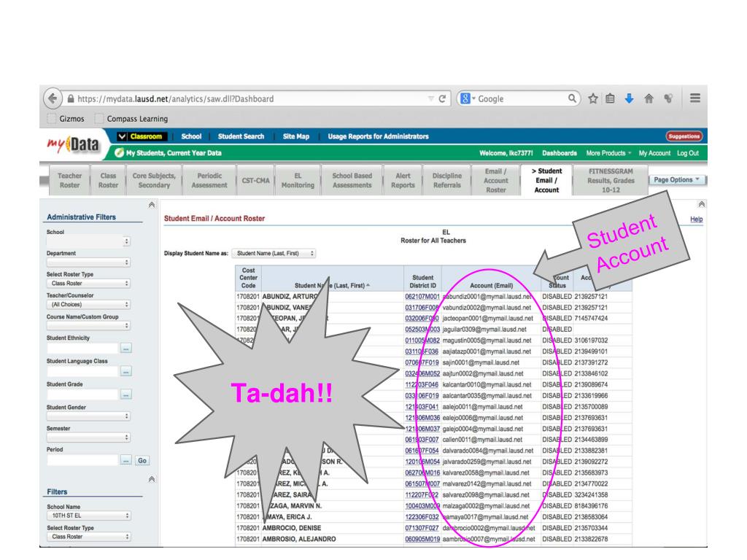Open the Dashboards link
The height and width of the screenshot is (560, 747).
tap(560, 153)
